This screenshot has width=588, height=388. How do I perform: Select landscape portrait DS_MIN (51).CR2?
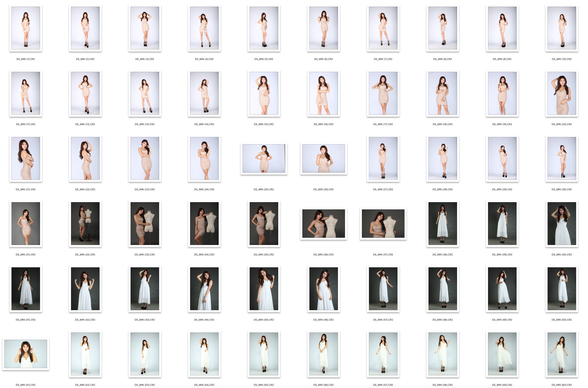pyautogui.click(x=26, y=354)
